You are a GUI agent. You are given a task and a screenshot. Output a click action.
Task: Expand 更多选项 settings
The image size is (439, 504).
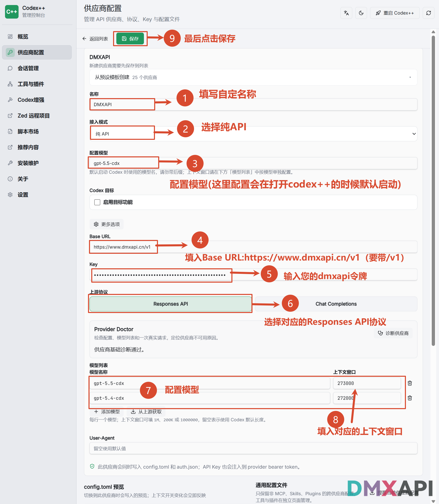tap(107, 224)
